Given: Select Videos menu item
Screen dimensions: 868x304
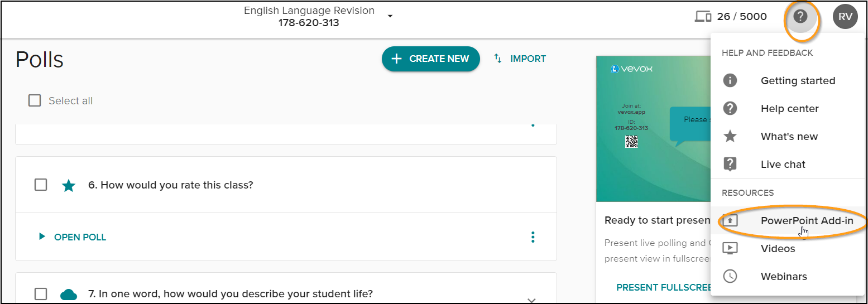Looking at the screenshot, I should pyautogui.click(x=788, y=248).
